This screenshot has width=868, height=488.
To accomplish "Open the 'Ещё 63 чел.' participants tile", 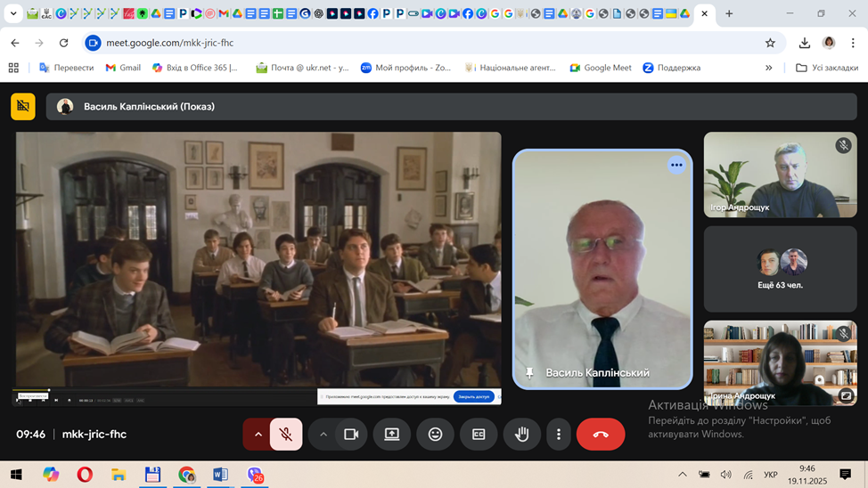I will click(781, 268).
